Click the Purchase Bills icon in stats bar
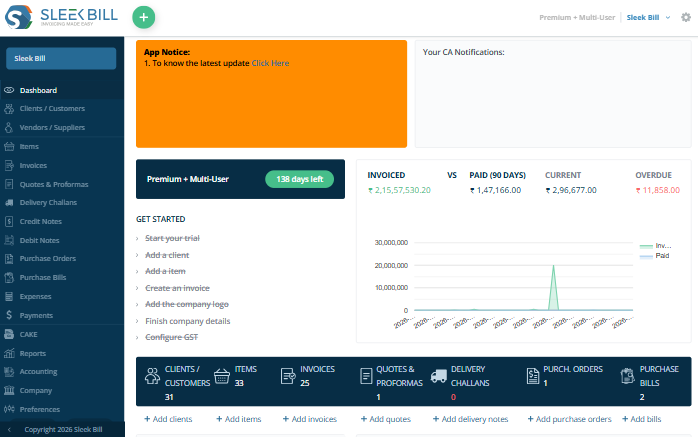Viewport: 698px width, 437px height. (627, 376)
